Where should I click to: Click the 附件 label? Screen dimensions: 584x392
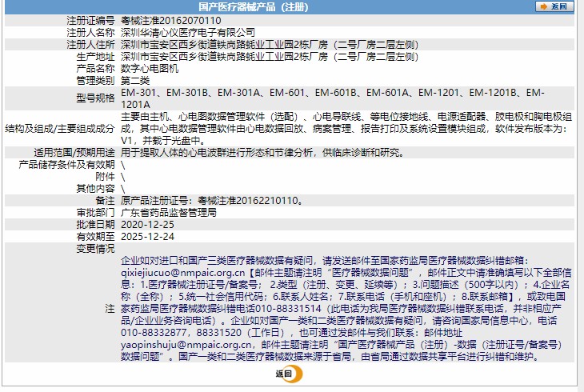105,176
